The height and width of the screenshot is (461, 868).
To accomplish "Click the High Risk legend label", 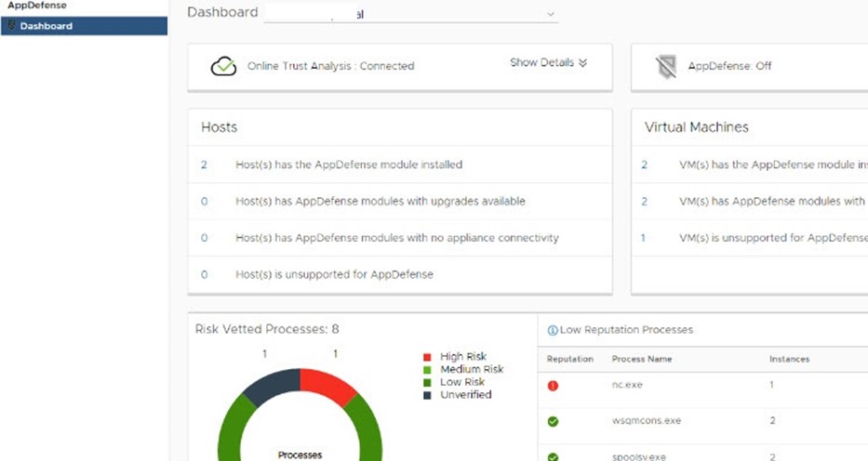I will click(463, 357).
